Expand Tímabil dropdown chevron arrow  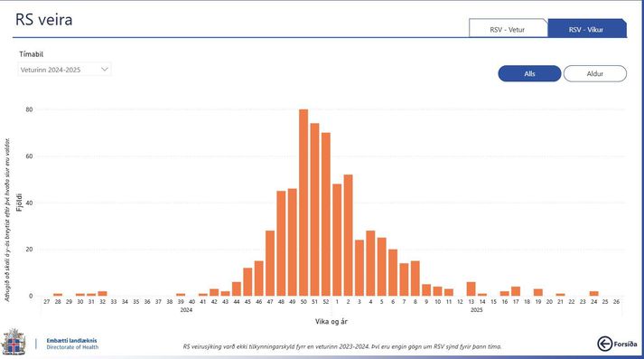pos(105,70)
